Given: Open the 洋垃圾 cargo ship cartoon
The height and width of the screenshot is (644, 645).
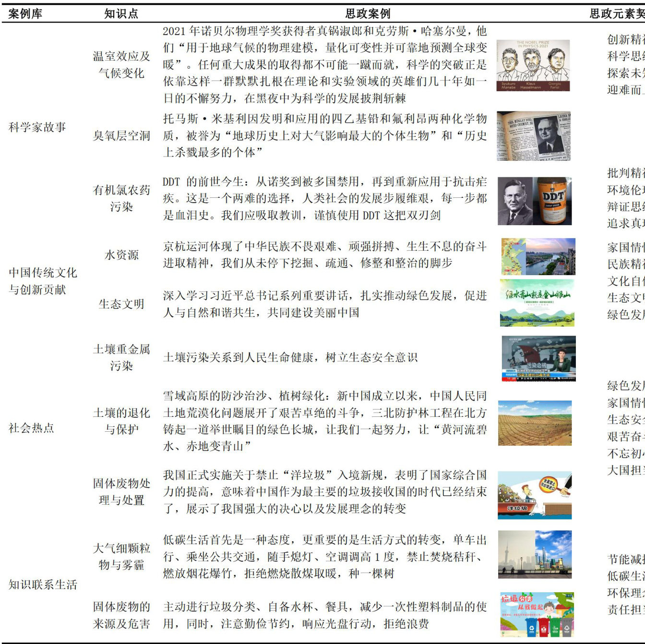Looking at the screenshot, I should click(535, 495).
